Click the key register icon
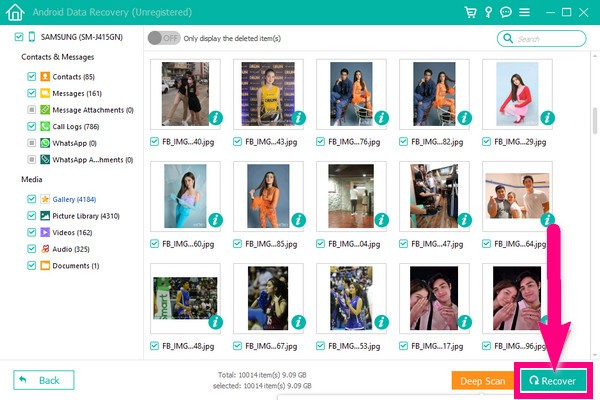Screen dimensions: 600x400 click(490, 12)
